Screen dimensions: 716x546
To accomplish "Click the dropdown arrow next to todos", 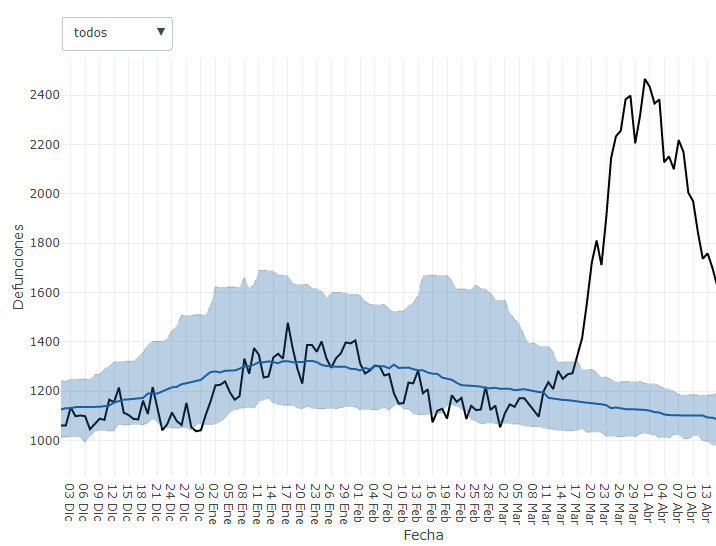I will click(x=161, y=32).
